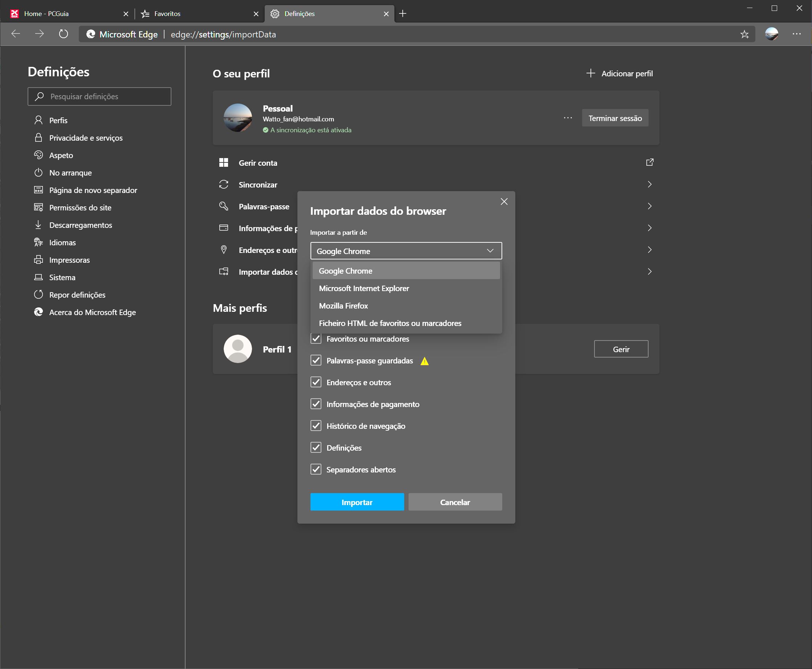The height and width of the screenshot is (669, 812).
Task: Click the Idiomas language icon
Action: click(38, 242)
